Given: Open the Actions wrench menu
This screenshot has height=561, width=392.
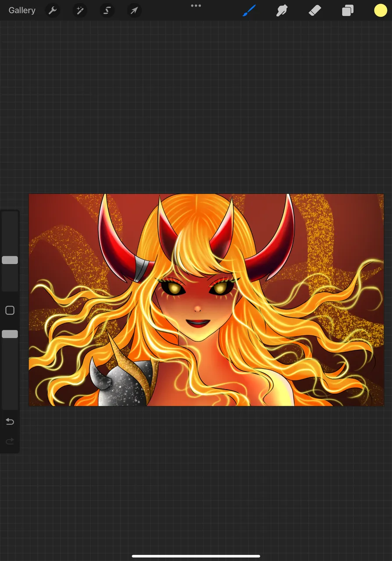Looking at the screenshot, I should coord(53,11).
